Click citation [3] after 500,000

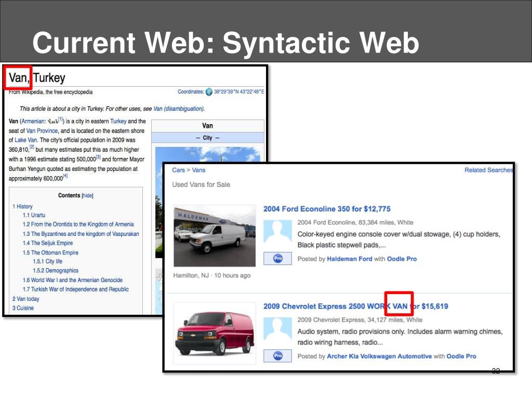point(98,157)
